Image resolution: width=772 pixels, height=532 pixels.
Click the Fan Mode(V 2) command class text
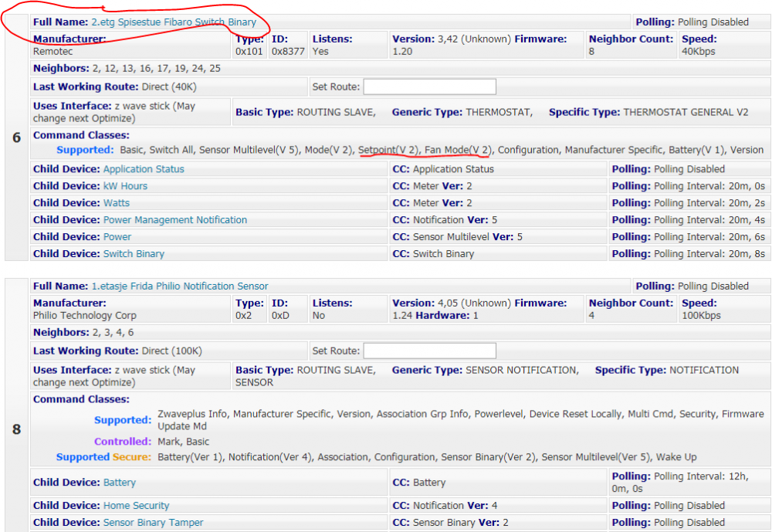point(458,150)
